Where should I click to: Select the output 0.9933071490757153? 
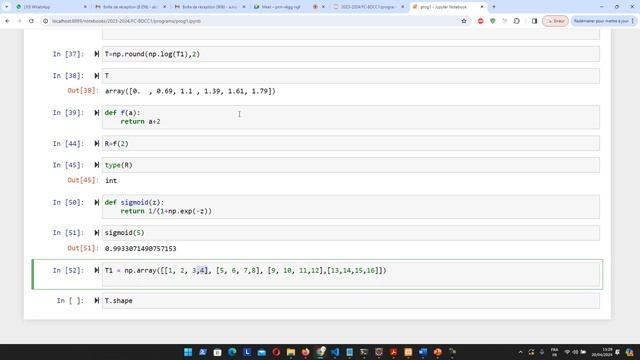(140, 249)
